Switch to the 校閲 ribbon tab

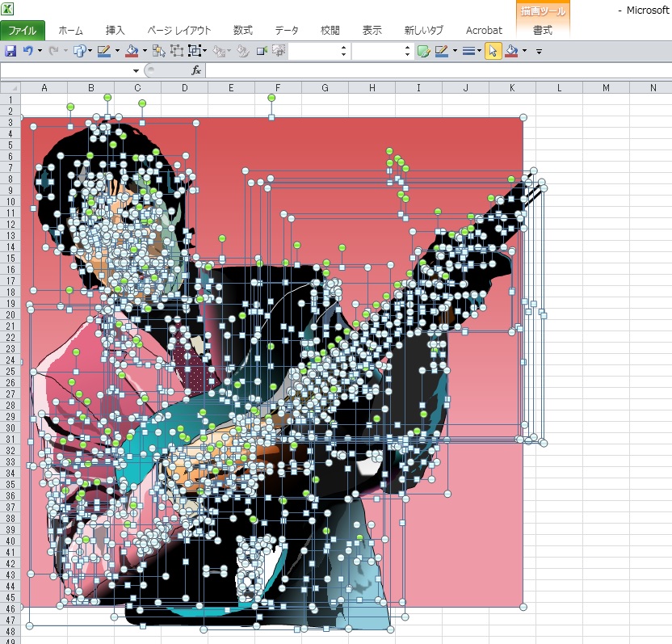coord(330,31)
